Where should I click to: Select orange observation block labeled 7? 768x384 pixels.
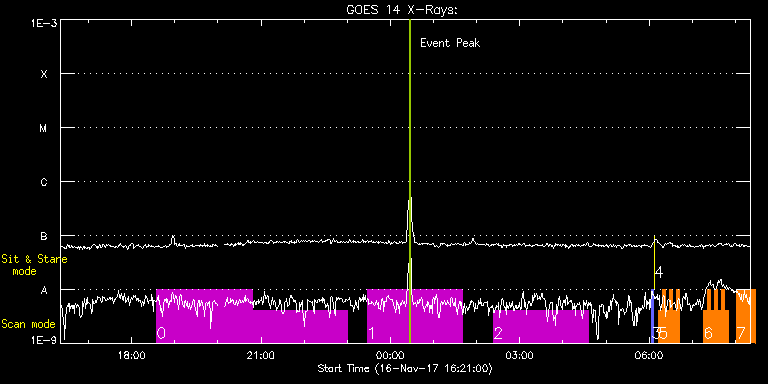(x=746, y=316)
